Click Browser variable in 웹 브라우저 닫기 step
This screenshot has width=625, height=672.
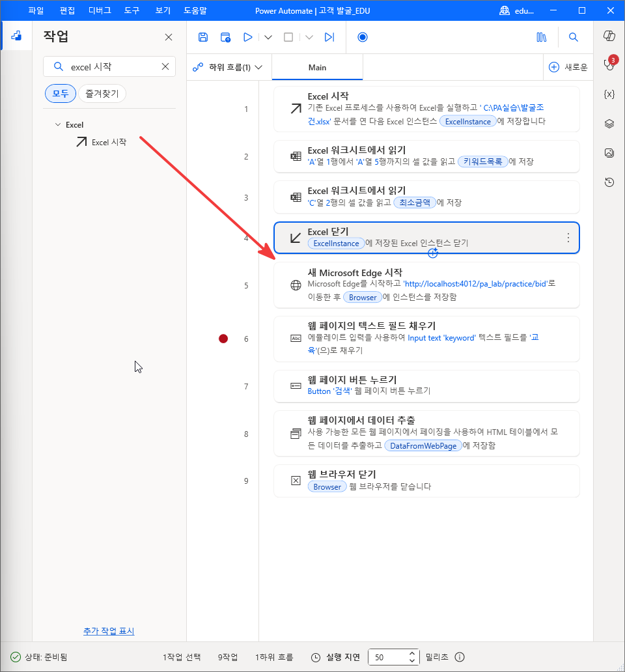point(327,487)
